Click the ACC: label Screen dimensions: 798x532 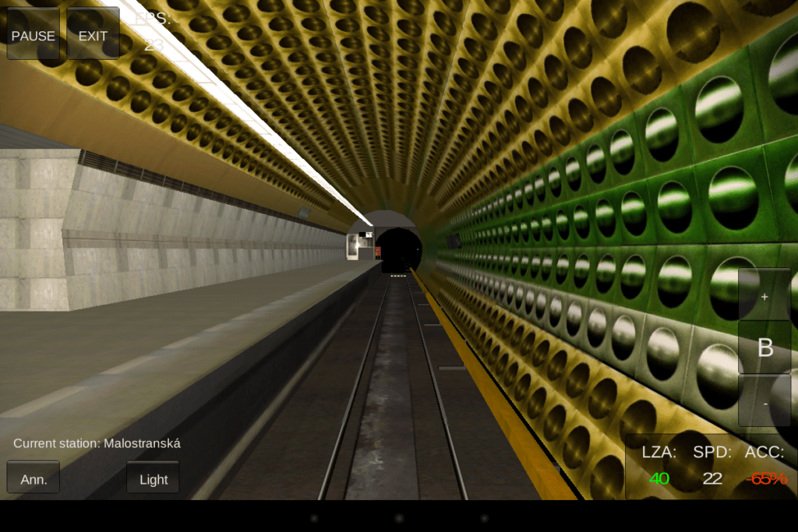764,452
